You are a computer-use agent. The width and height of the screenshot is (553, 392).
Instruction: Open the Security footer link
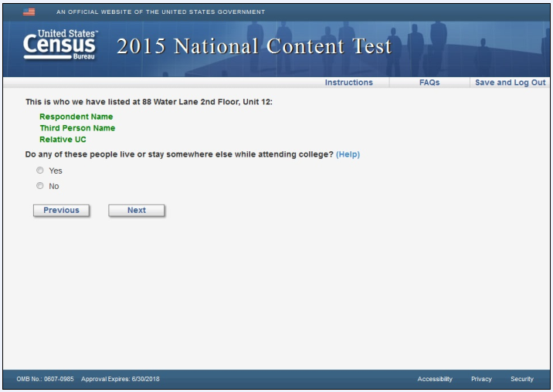[x=522, y=379]
